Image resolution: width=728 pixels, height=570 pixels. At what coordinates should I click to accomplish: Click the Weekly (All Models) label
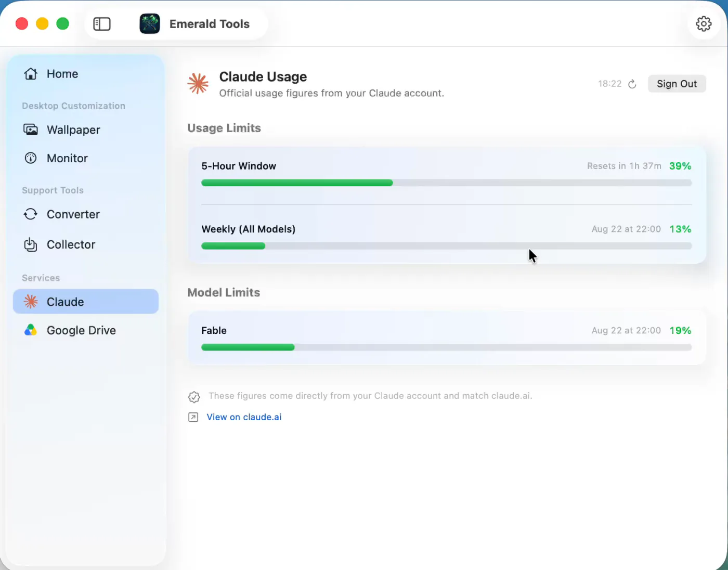click(x=248, y=229)
